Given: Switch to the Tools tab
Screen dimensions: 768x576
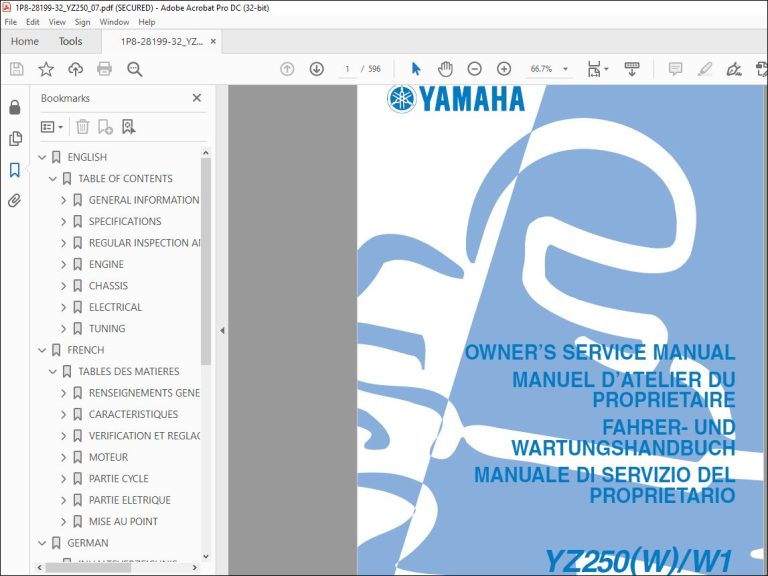Looking at the screenshot, I should click(71, 41).
